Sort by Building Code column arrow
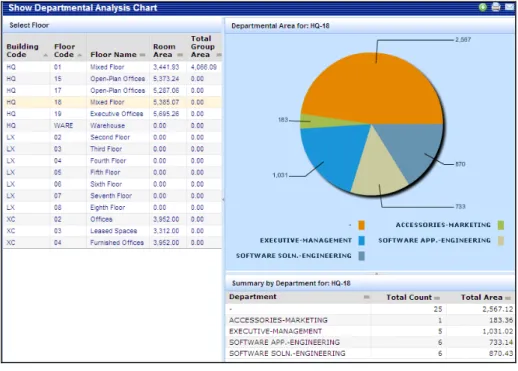Screen dimensions: 518x371 [46, 55]
